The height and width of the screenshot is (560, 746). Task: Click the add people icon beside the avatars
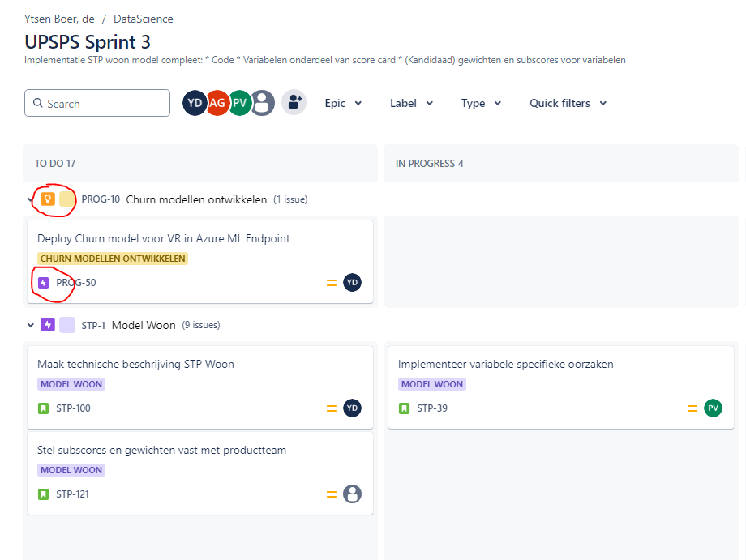tap(294, 102)
